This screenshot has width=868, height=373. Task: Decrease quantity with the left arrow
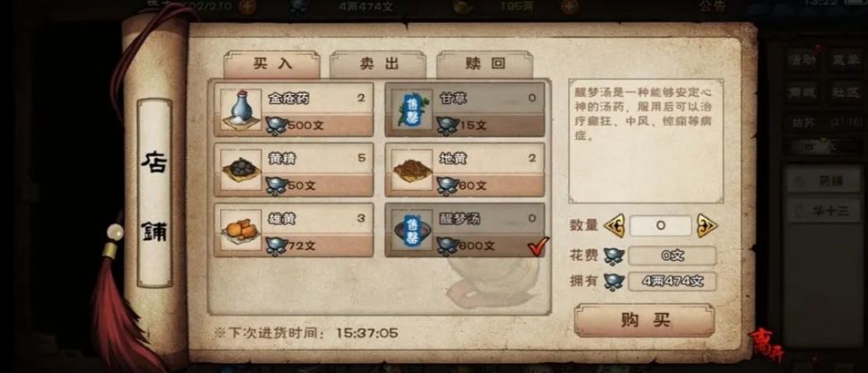tap(614, 225)
